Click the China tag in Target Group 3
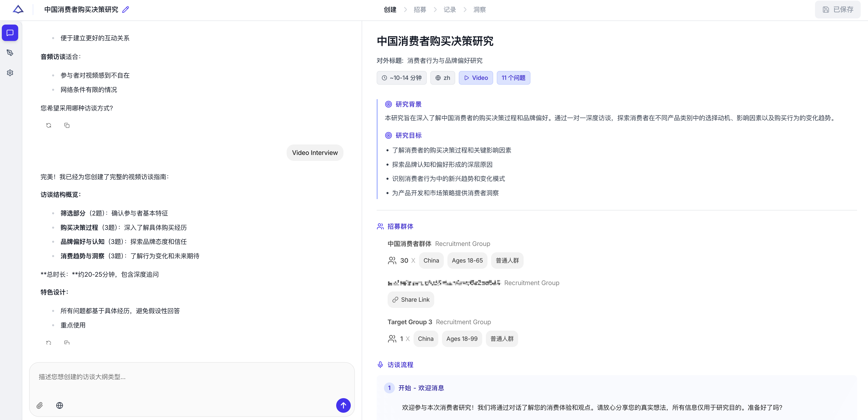Image resolution: width=868 pixels, height=420 pixels. coord(426,339)
